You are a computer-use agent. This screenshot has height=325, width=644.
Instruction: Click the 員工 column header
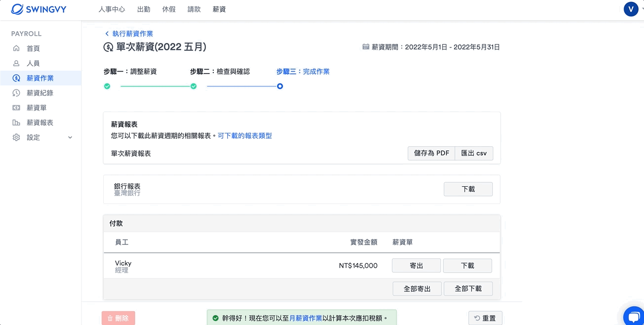121,242
